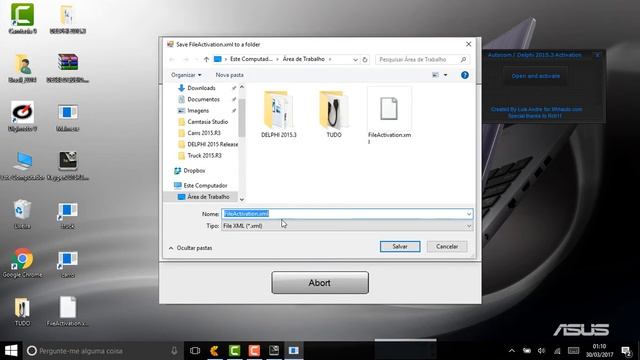640x360 pixels.
Task: Change view layout icon in dialog
Action: (436, 75)
